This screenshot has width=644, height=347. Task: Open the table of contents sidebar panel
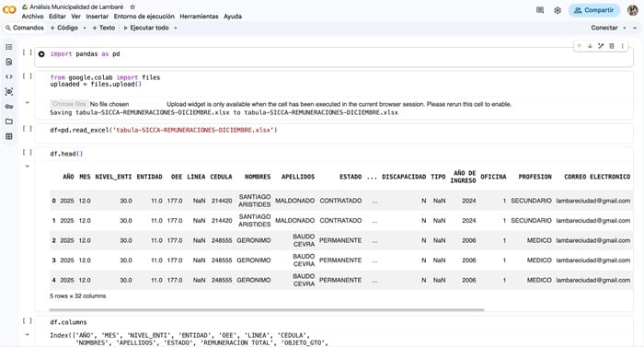pyautogui.click(x=9, y=47)
